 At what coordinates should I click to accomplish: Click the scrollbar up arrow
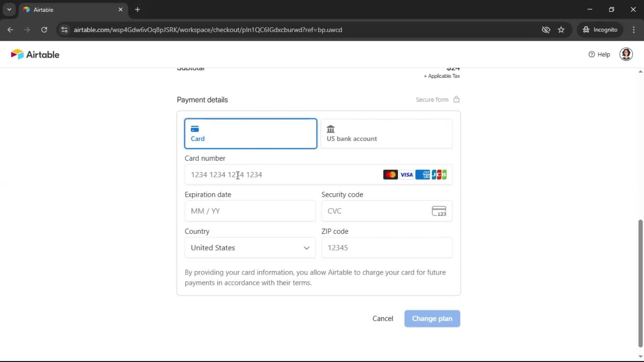pos(640,71)
